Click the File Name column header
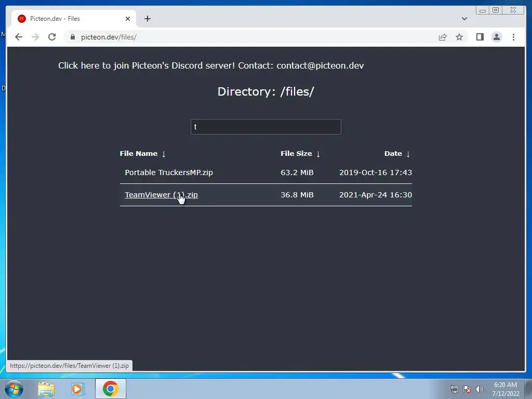532x399 pixels. tap(138, 153)
